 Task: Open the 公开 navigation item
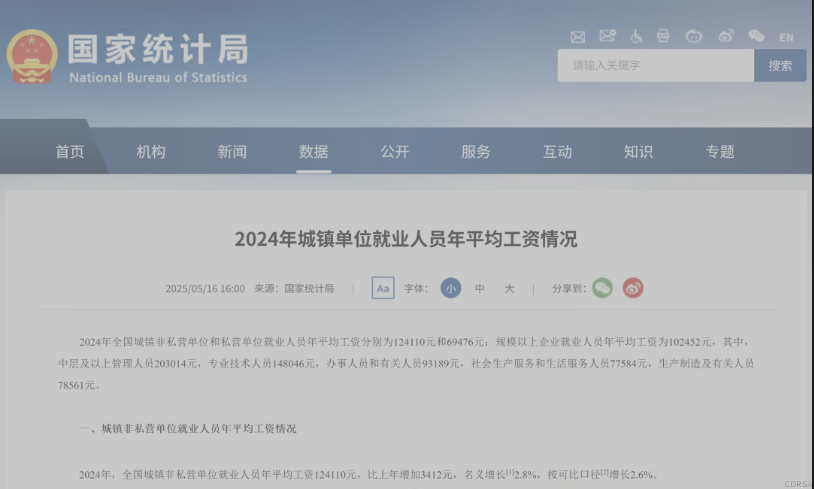[x=395, y=152]
